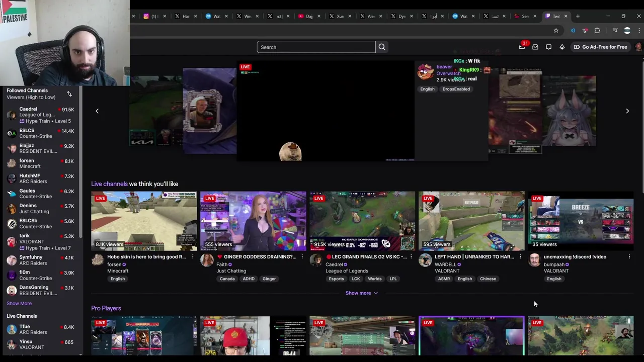Click Go Ad-Free for Free button
The image size is (644, 362).
click(601, 47)
